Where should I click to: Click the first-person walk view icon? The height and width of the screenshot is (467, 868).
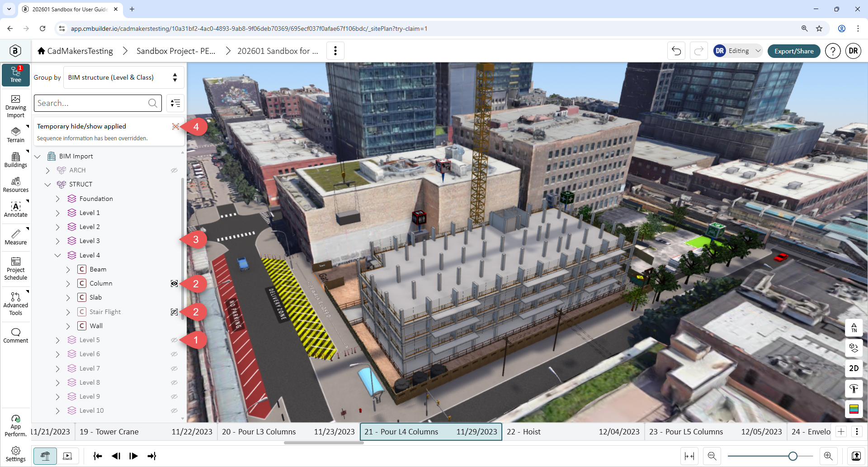coord(854,389)
